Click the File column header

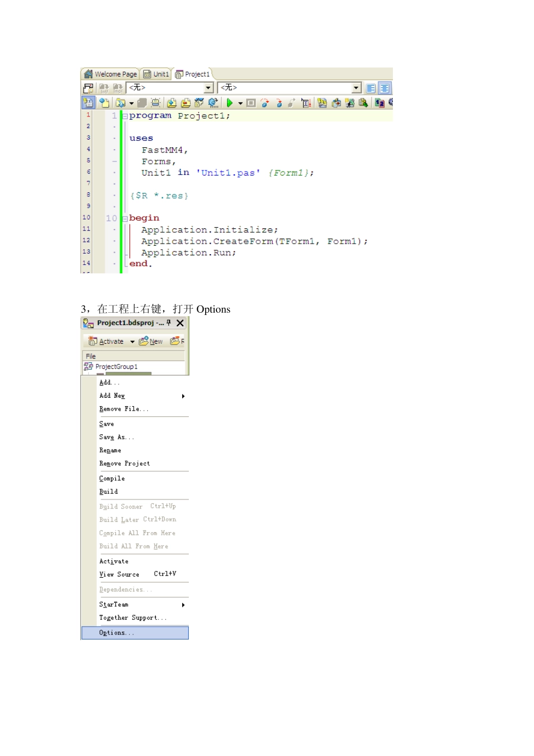(134, 356)
